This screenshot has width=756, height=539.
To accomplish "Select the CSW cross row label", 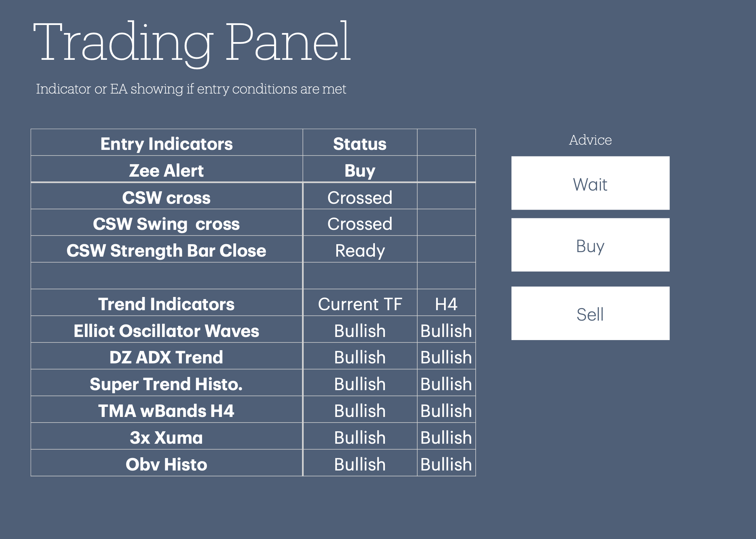I will click(166, 197).
